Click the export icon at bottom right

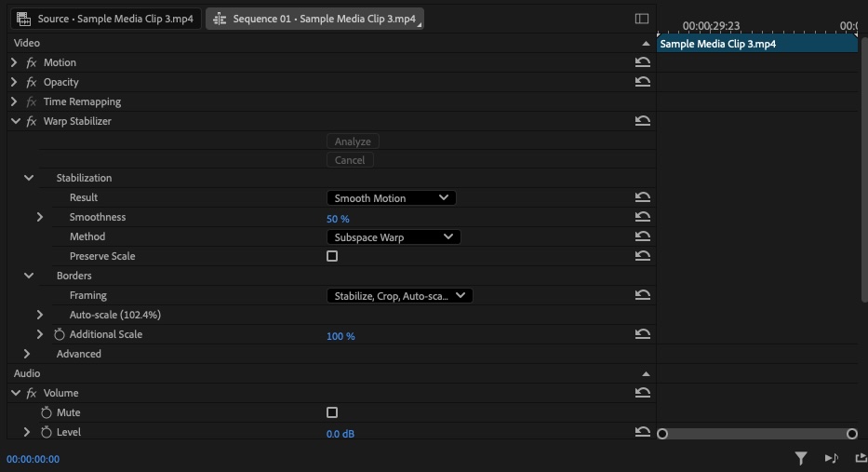(861, 458)
